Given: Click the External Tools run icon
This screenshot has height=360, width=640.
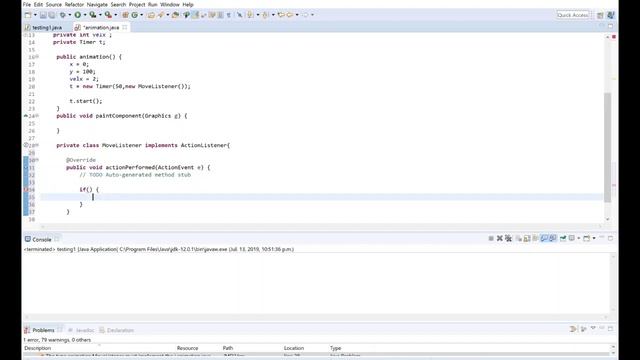Looking at the screenshot, I should [108, 15].
